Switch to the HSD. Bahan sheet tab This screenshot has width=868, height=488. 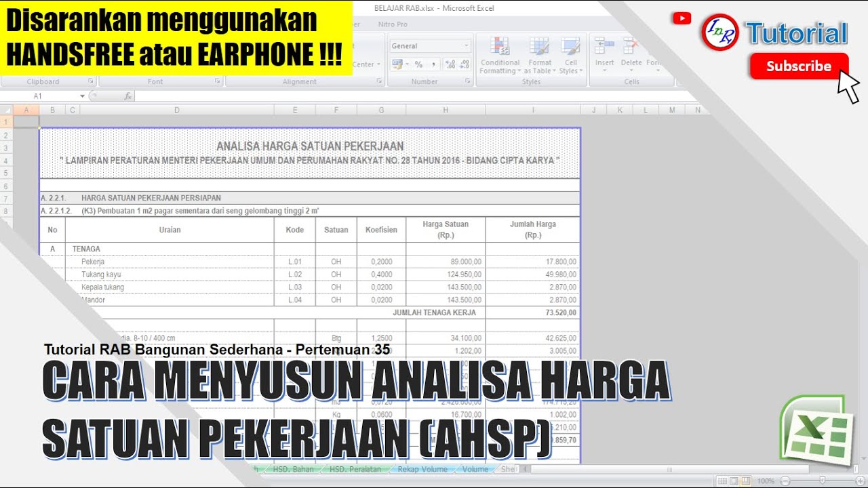pyautogui.click(x=293, y=469)
